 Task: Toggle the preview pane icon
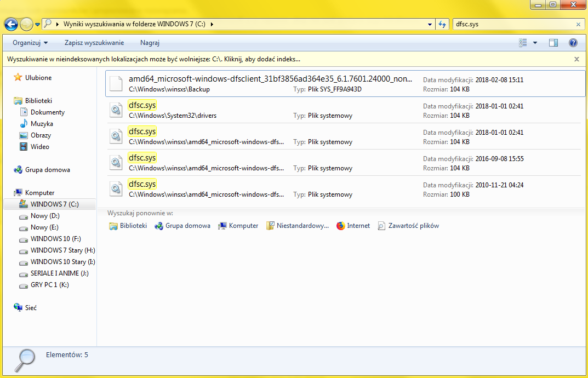pos(553,43)
